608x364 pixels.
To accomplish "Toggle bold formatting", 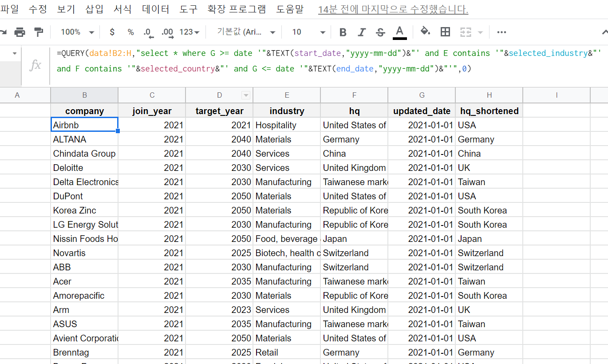I will click(x=343, y=32).
